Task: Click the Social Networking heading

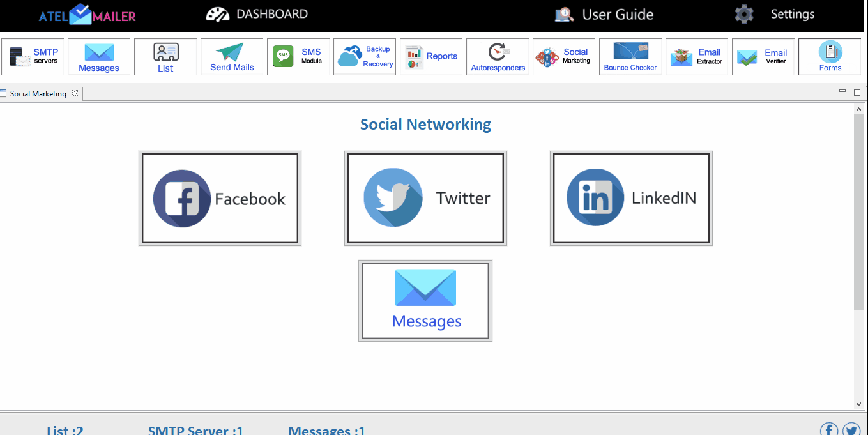Action: pos(425,124)
